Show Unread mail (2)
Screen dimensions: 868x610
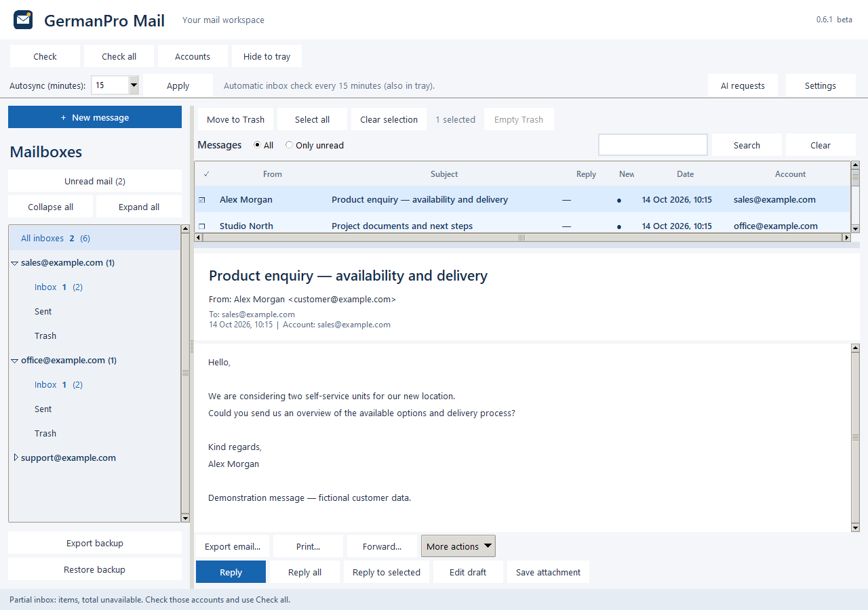[95, 181]
